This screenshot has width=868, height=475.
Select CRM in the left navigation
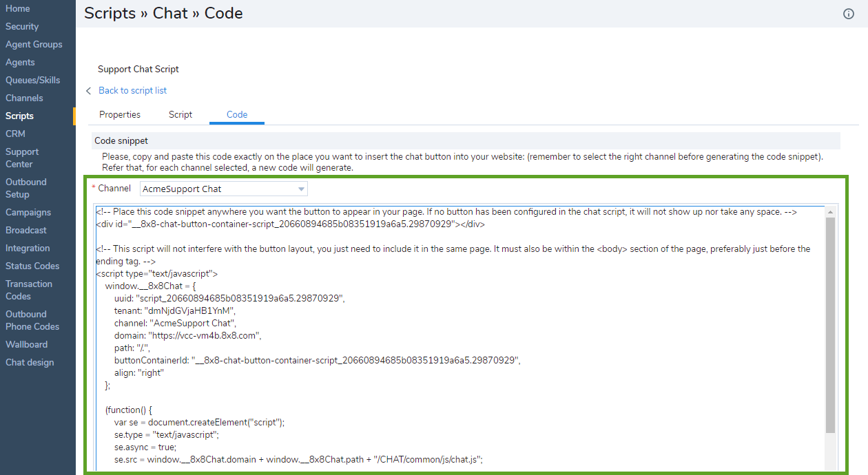click(15, 134)
